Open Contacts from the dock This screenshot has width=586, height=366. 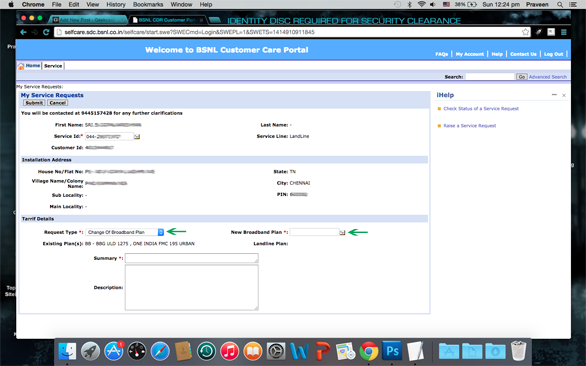point(183,351)
